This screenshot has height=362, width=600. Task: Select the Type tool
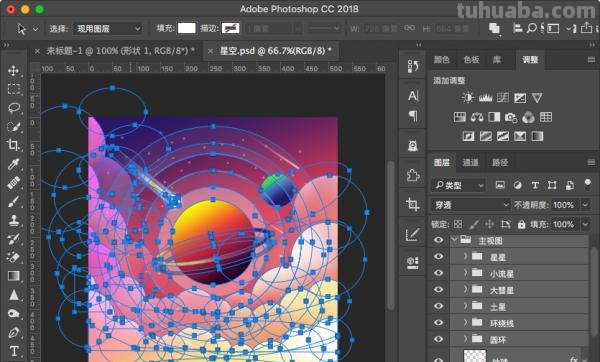(x=14, y=351)
